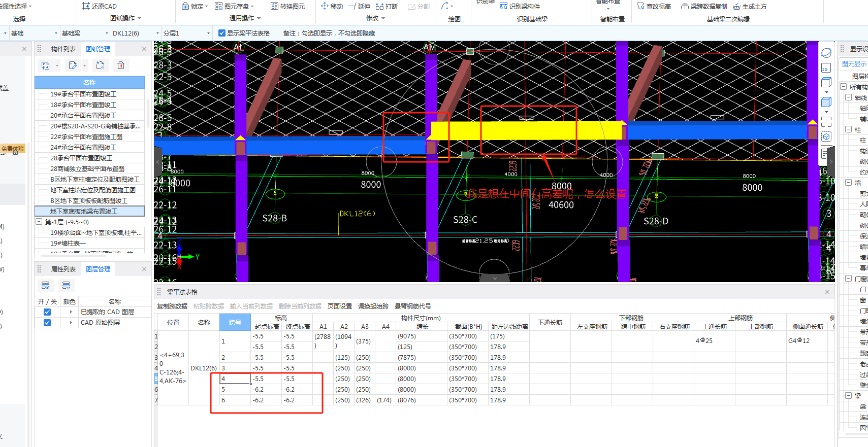The image size is (868, 447).
Task: Click 页面设置 in beam table toolbar
Action: coord(340,306)
